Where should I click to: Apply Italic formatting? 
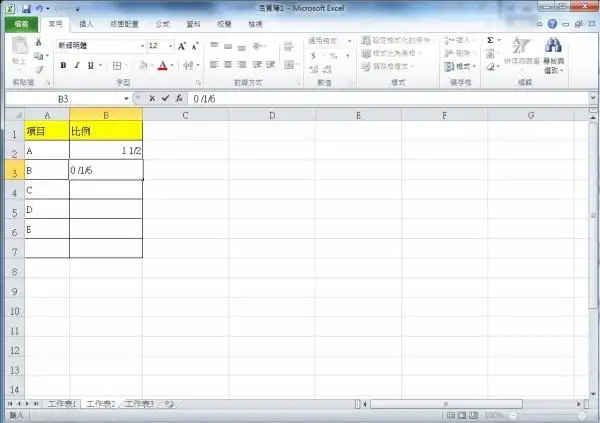tap(77, 66)
